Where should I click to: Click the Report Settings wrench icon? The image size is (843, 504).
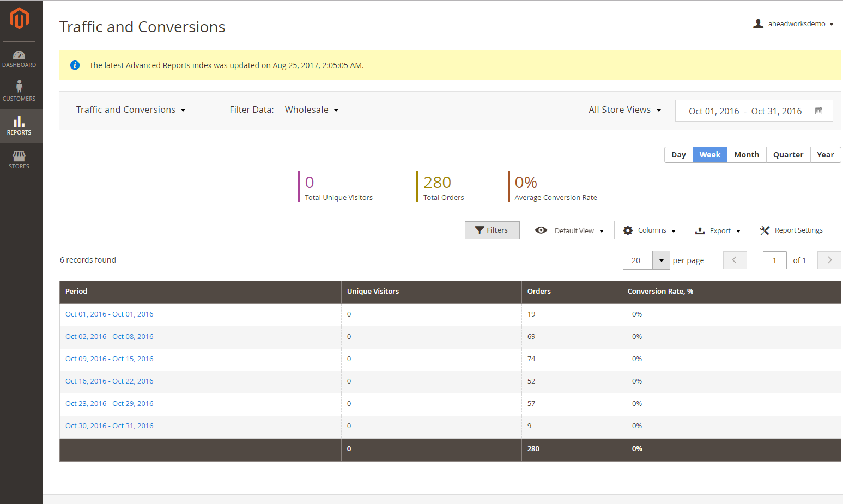[x=765, y=230]
